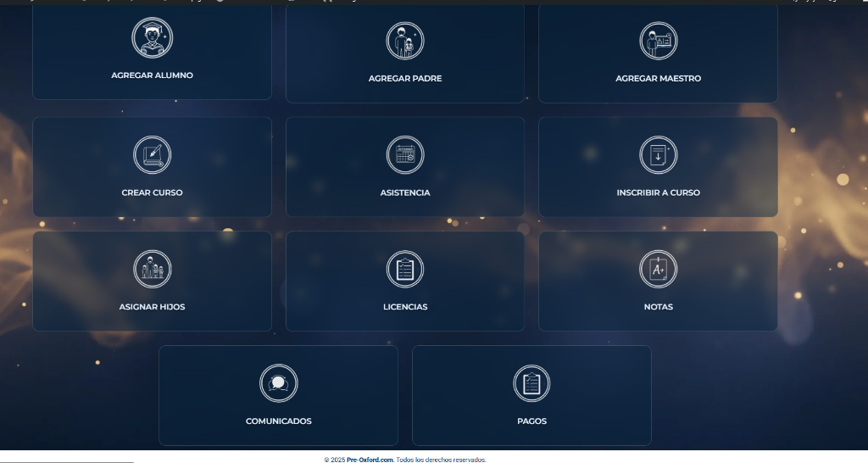
Task: Click the family group icon for Asignar Hijos
Action: (152, 269)
